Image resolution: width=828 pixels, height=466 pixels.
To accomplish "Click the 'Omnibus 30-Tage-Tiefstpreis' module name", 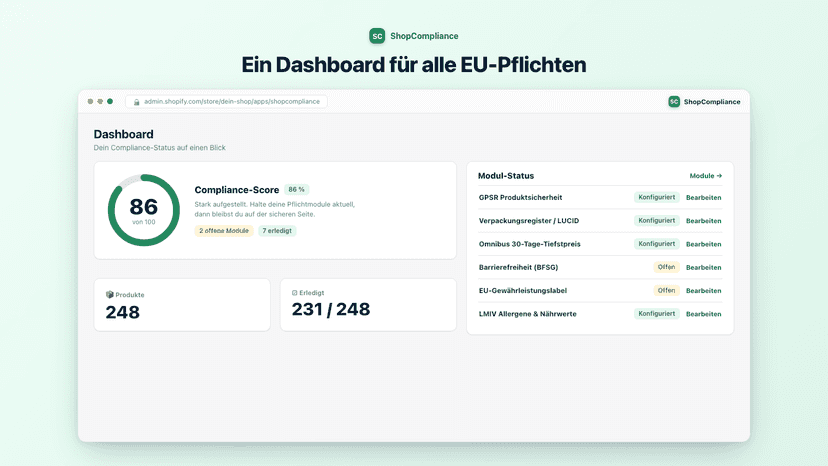I will coord(529,244).
